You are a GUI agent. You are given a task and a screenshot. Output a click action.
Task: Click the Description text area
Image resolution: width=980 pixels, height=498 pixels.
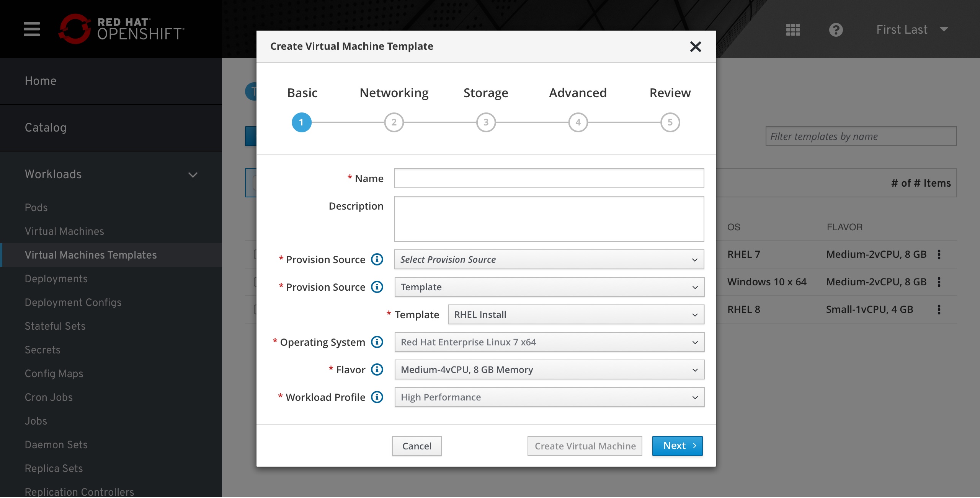click(549, 219)
